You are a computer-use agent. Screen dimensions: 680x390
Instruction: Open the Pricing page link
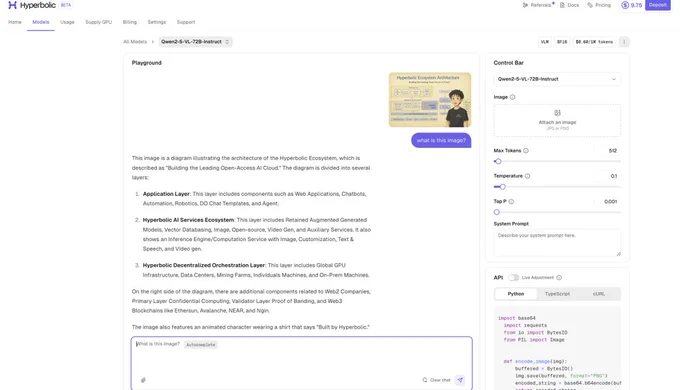pos(599,5)
